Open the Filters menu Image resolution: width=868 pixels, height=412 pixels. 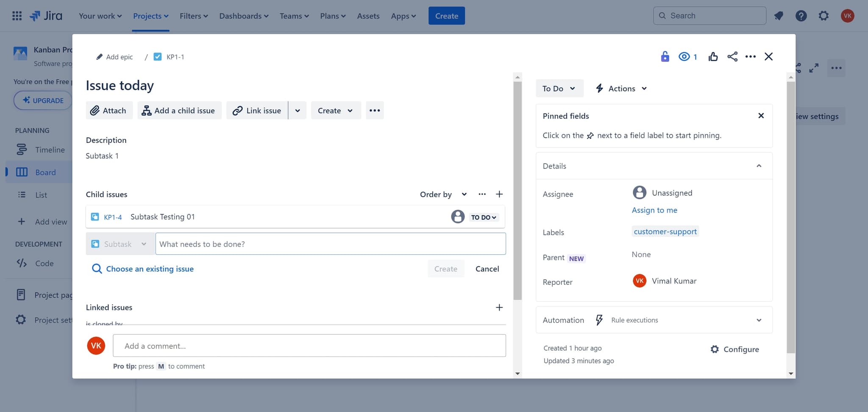tap(194, 16)
